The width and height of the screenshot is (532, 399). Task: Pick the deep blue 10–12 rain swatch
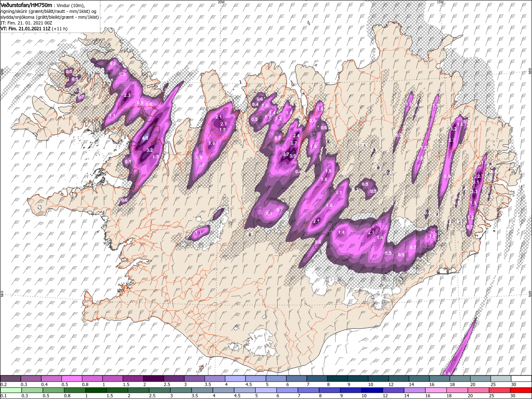371,390
